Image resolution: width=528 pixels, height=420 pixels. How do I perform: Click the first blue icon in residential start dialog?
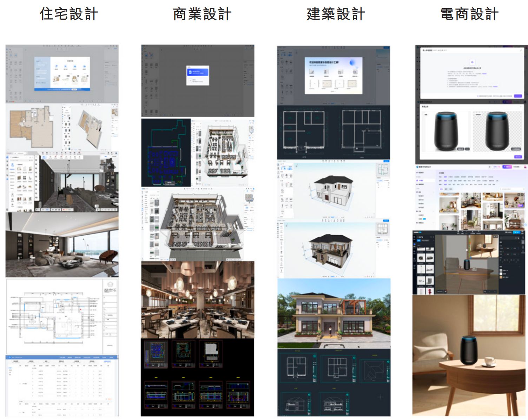pyautogui.click(x=56, y=66)
